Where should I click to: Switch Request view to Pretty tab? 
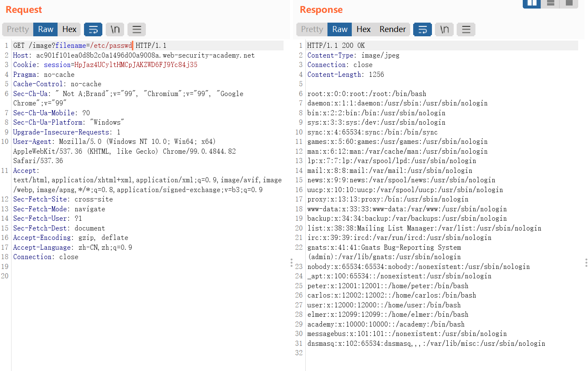point(18,29)
